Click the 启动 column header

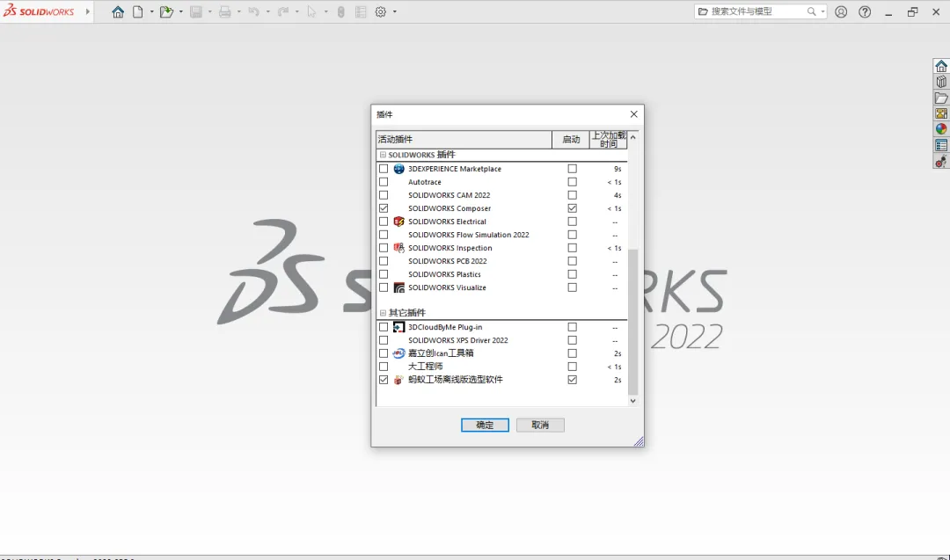coord(571,139)
